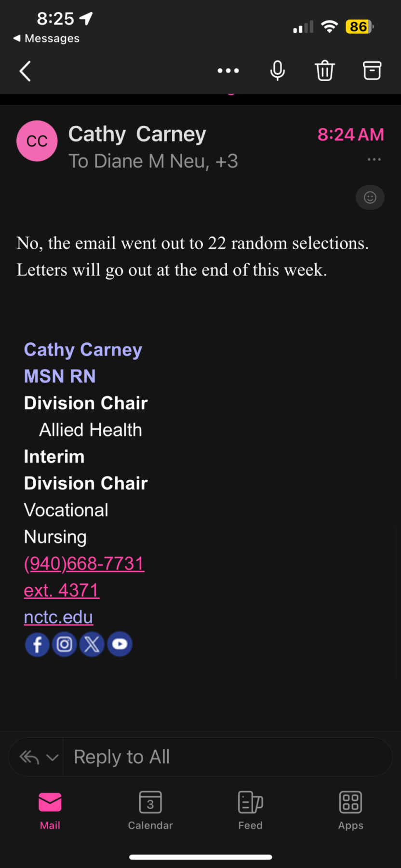Tap the Reply to All field
The height and width of the screenshot is (868, 401).
click(227, 757)
